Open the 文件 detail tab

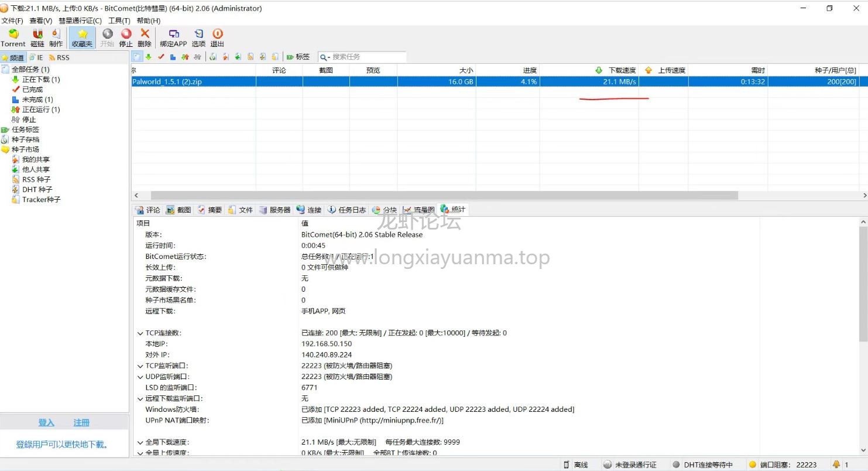click(x=241, y=210)
